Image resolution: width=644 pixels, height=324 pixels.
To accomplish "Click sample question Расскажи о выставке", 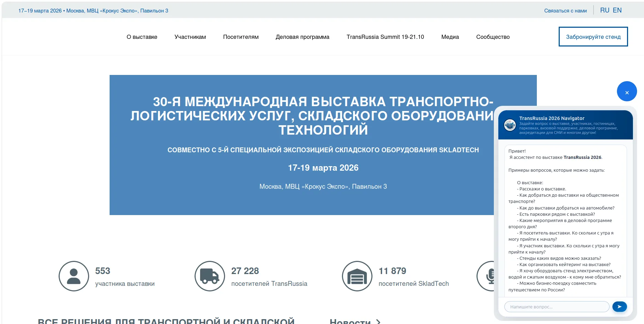I will pos(542,189).
